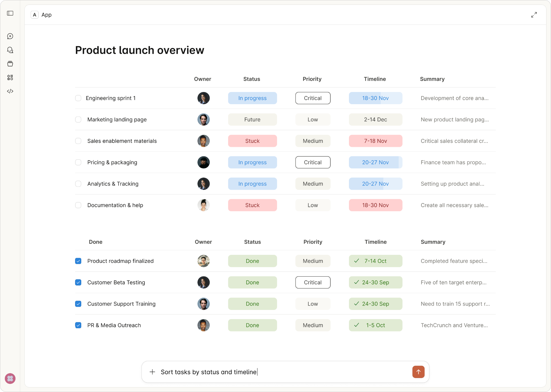Submit the prompt with the orange arrow button
The width and height of the screenshot is (551, 392).
click(418, 372)
